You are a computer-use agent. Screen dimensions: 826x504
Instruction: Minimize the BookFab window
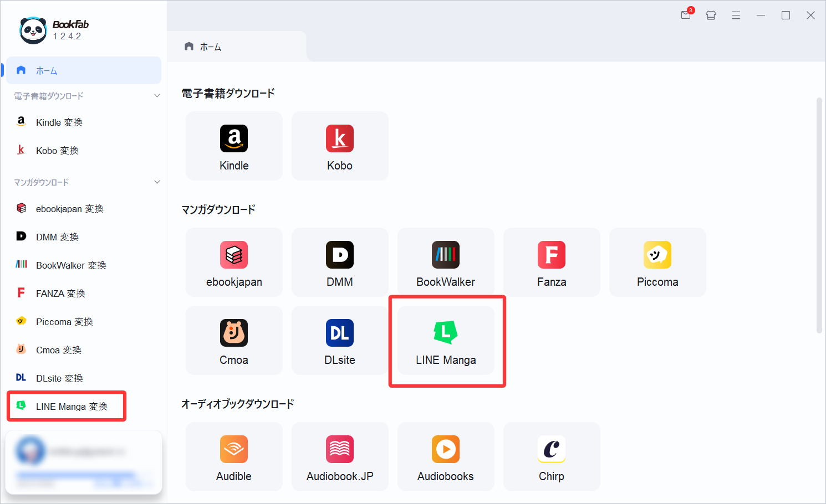[761, 16]
